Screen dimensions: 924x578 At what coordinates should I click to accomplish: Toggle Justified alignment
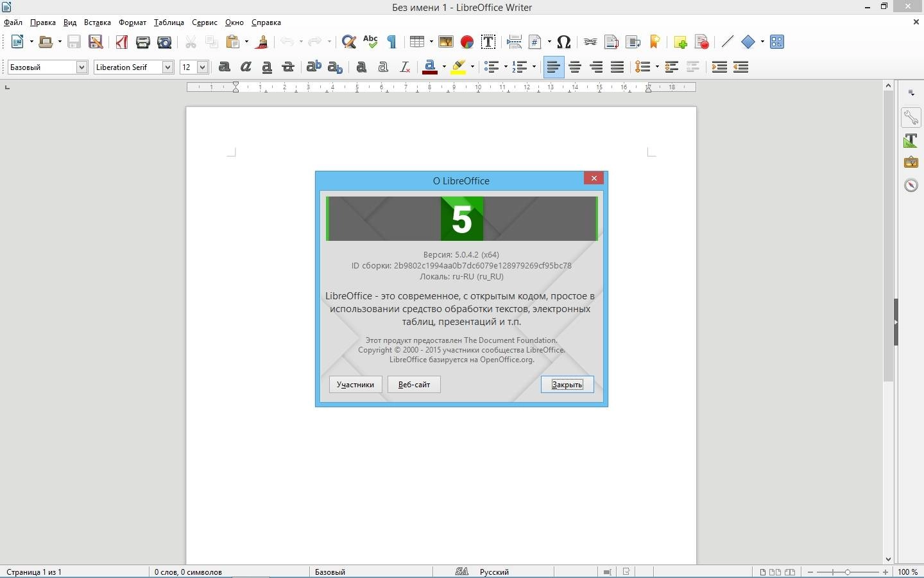point(617,67)
